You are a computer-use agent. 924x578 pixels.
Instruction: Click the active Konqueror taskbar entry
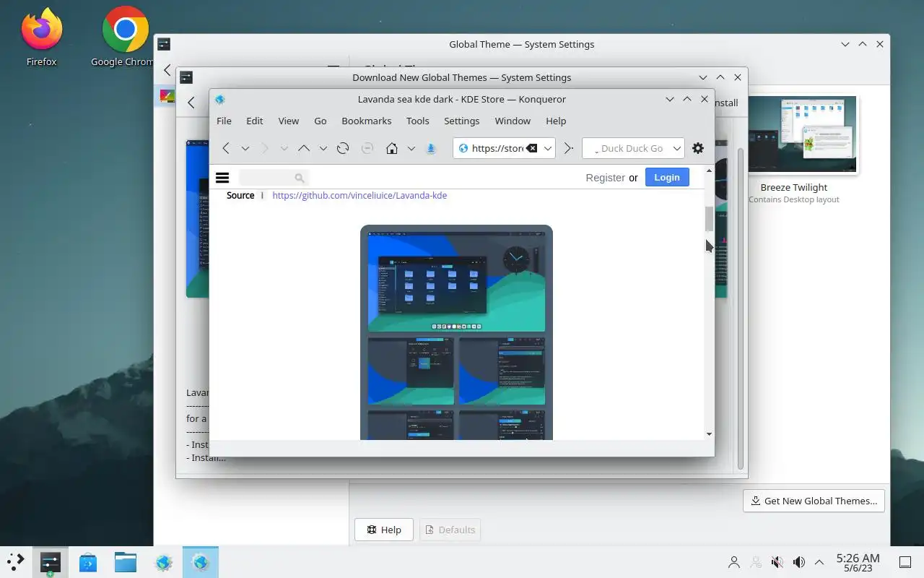(200, 562)
